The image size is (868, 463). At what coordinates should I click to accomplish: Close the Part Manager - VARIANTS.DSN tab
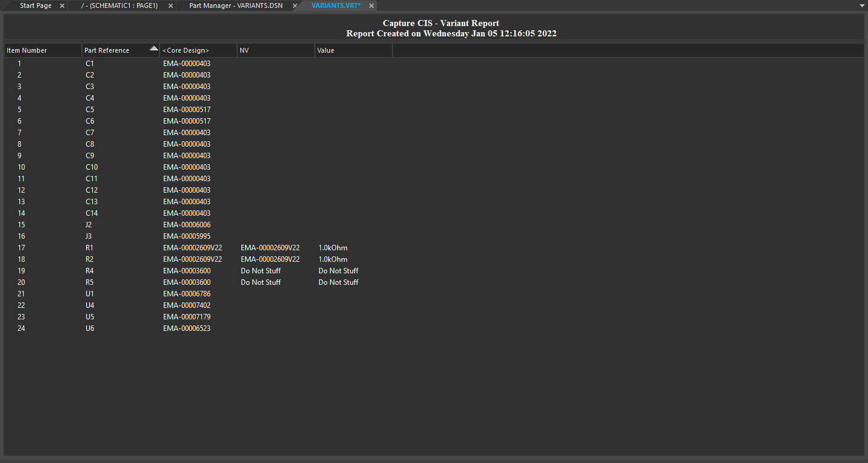[x=295, y=5]
